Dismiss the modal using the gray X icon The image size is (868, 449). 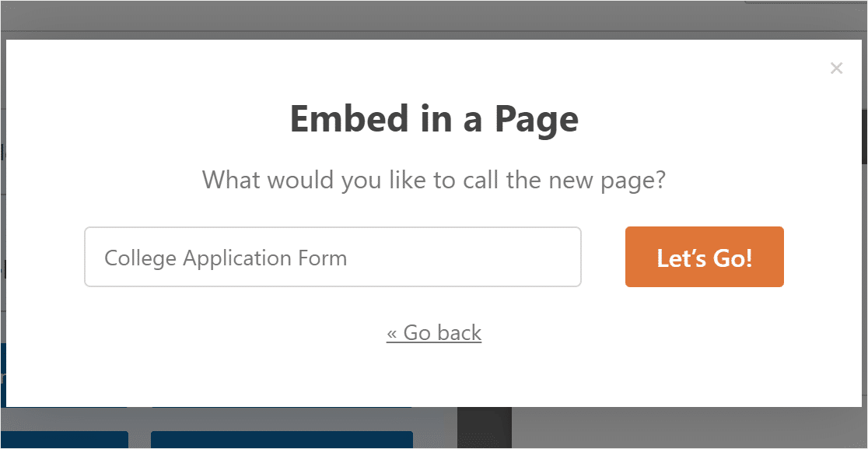coord(836,68)
